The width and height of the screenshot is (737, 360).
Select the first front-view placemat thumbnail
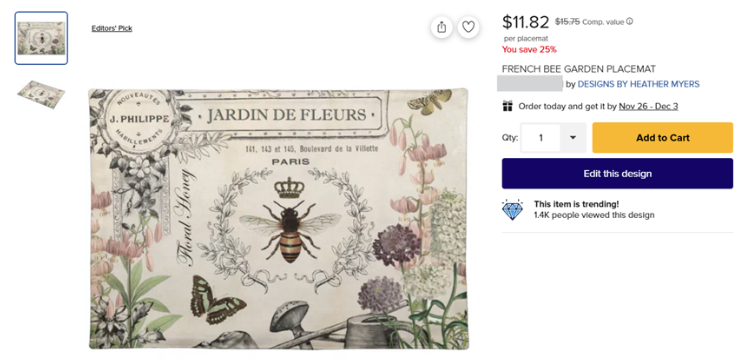(41, 38)
